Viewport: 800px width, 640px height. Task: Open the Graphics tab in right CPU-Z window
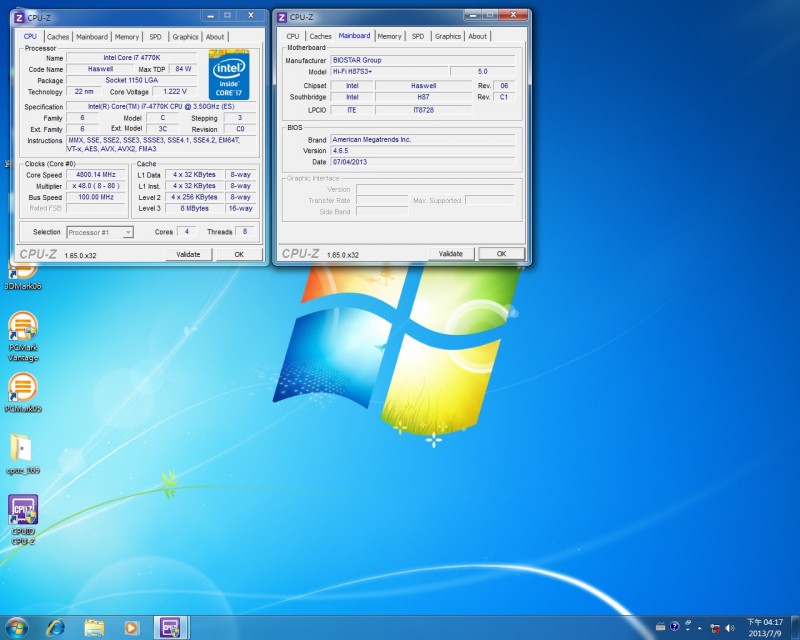447,36
